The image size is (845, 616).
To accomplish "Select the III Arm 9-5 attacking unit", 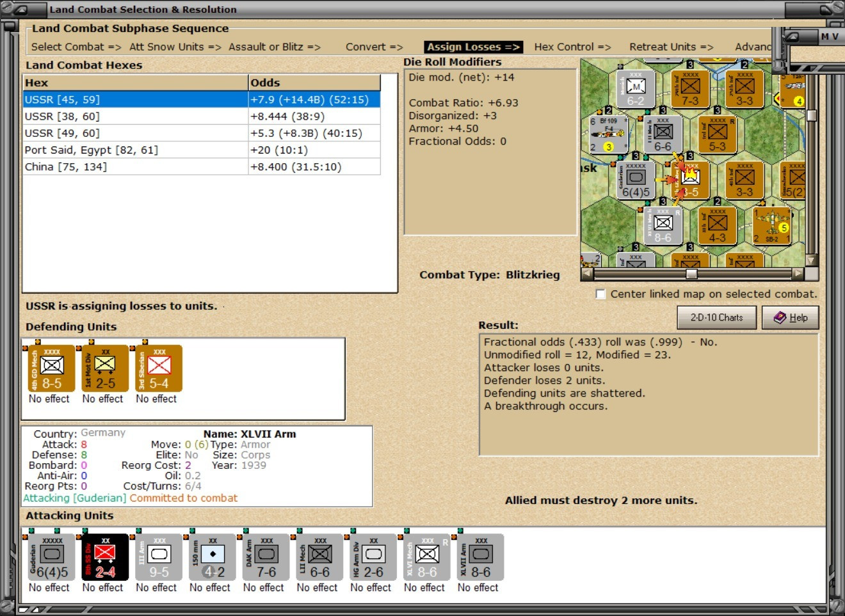I will (159, 557).
